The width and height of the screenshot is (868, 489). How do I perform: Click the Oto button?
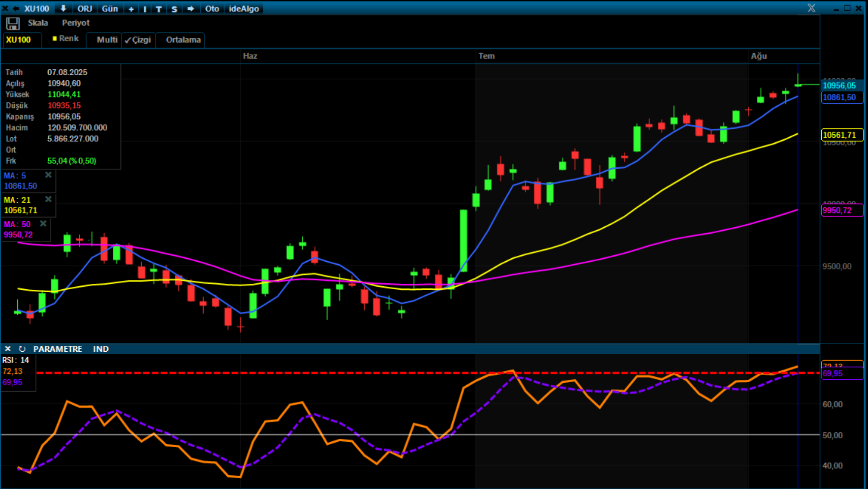point(212,9)
